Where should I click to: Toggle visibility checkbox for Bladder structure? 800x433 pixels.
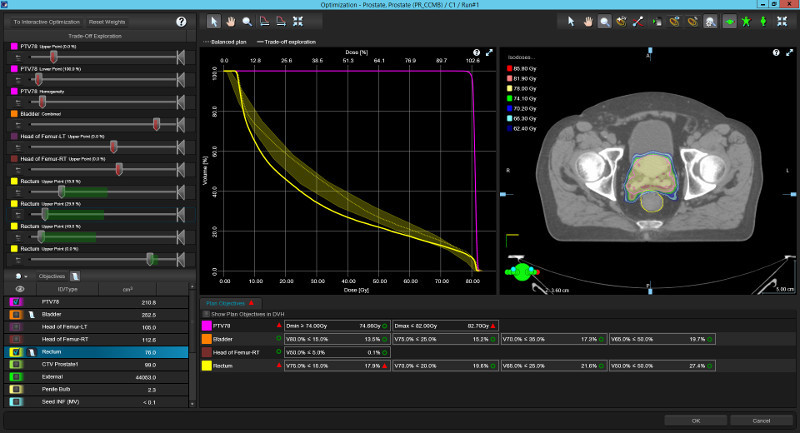pyautogui.click(x=17, y=314)
